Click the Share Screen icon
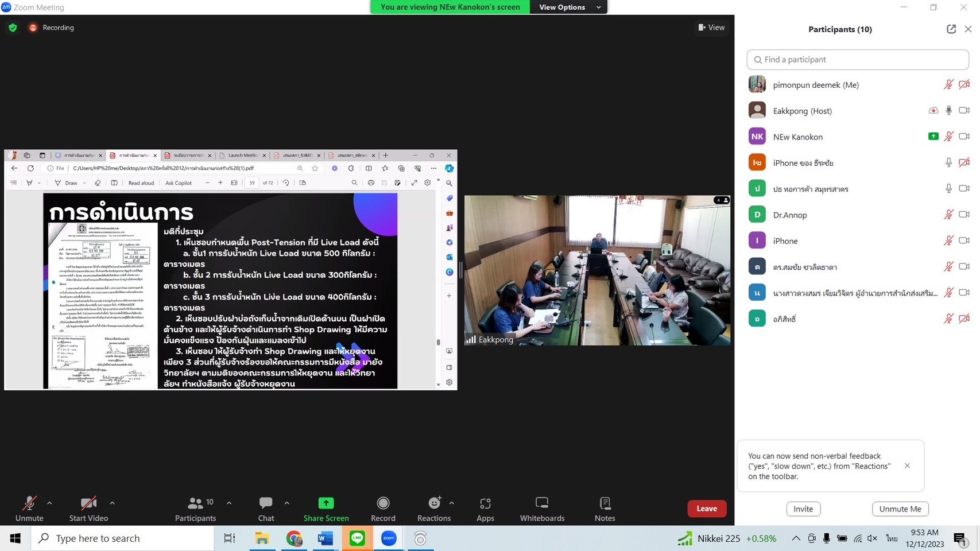980x551 pixels. [x=326, y=503]
